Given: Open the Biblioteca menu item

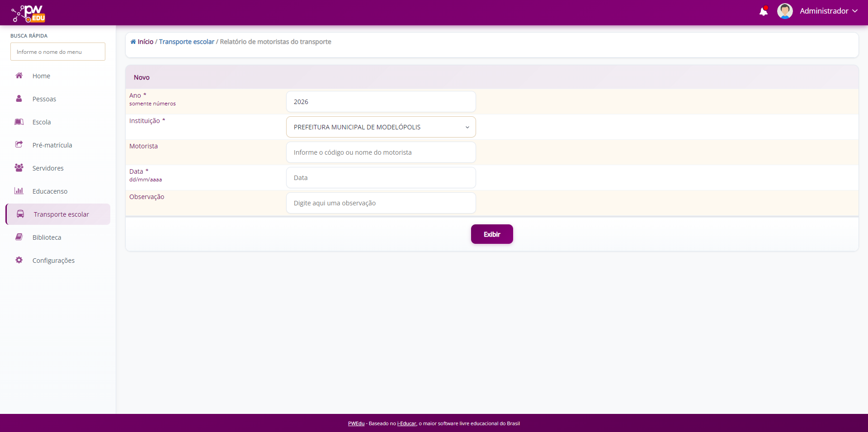Looking at the screenshot, I should (x=47, y=237).
